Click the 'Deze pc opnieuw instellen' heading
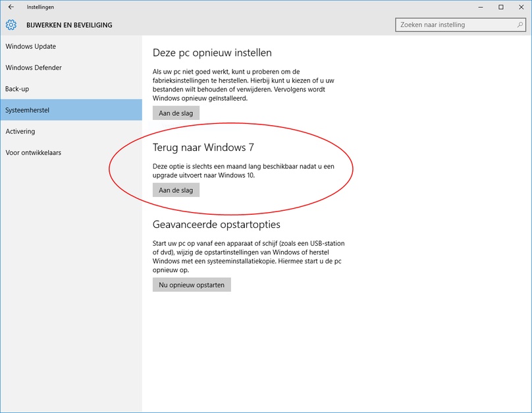This screenshot has width=532, height=413. tap(212, 53)
